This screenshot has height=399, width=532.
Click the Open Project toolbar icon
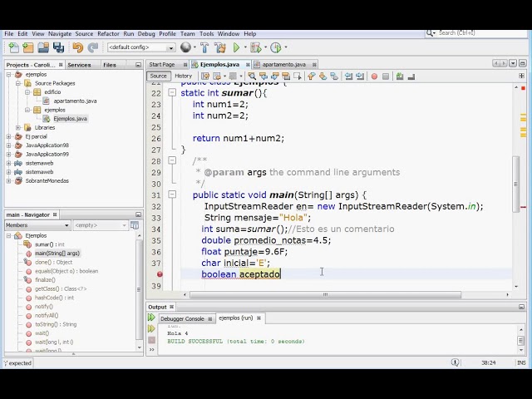click(x=43, y=47)
